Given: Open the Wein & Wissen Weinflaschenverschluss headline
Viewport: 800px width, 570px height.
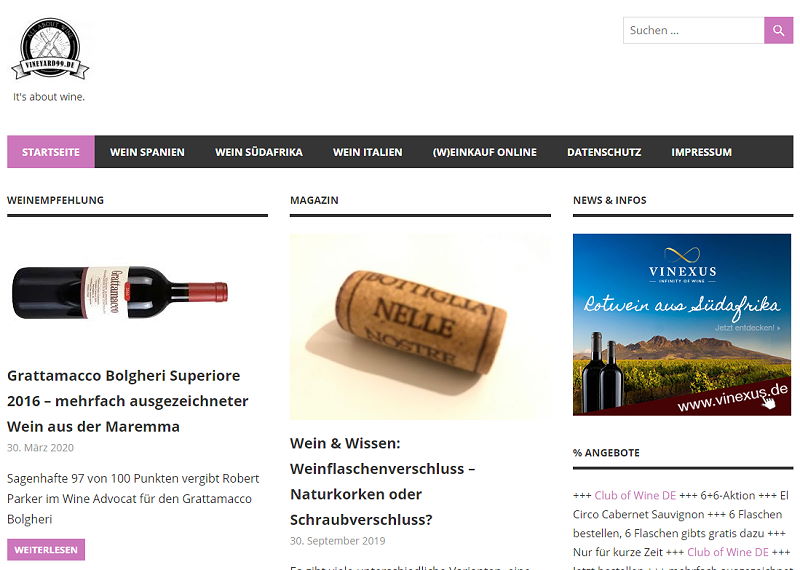Looking at the screenshot, I should click(x=383, y=481).
